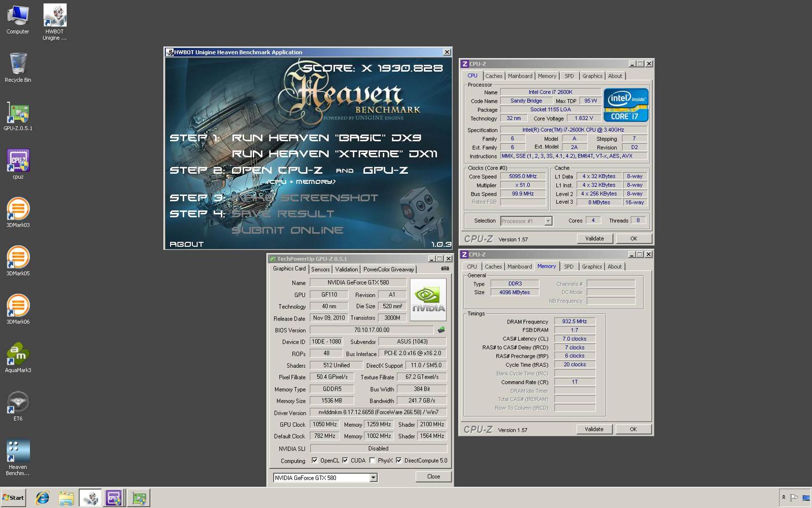Click Save Result in Heaven app
Image resolution: width=812 pixels, height=508 pixels.
click(x=283, y=214)
